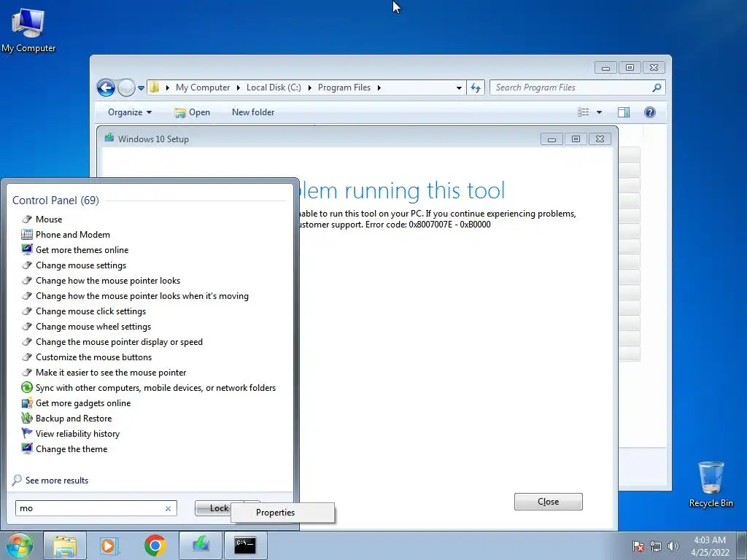This screenshot has width=747, height=560.
Task: Click the taskbar clock showing 4:03 AM
Action: click(710, 546)
